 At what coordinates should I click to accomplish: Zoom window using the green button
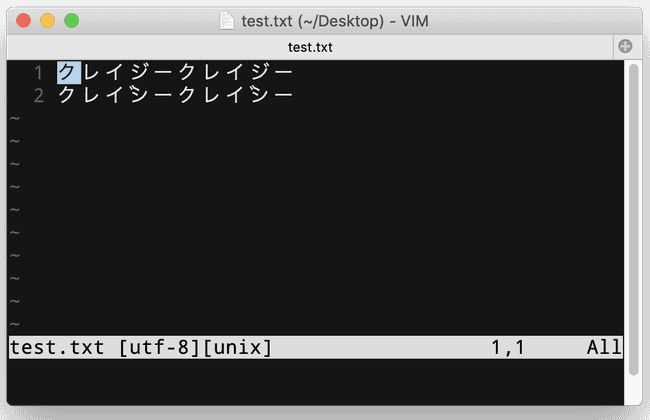click(71, 20)
